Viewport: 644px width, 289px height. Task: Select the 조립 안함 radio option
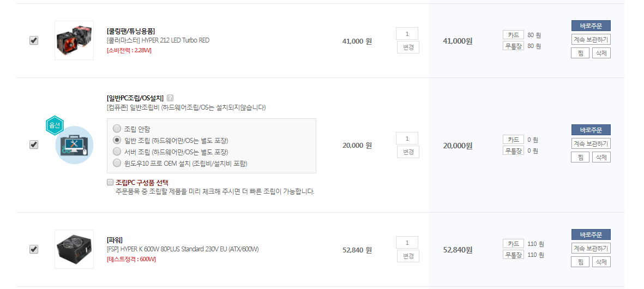pos(117,129)
